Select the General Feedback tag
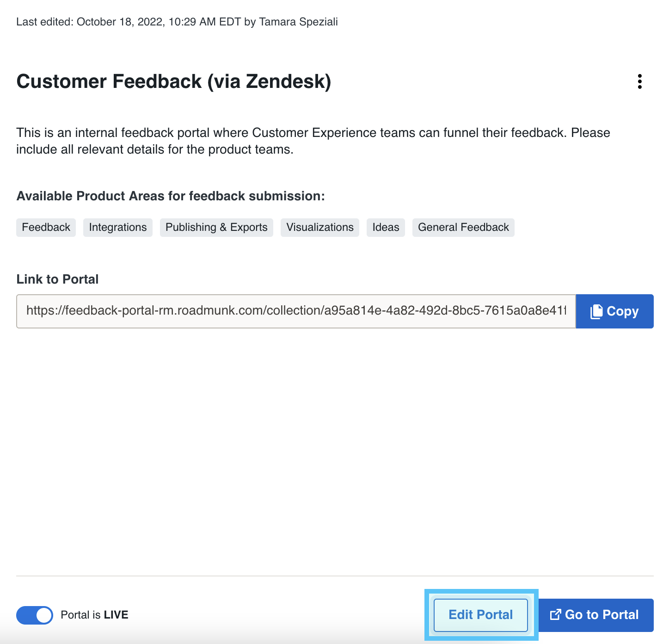663x644 pixels. click(463, 228)
